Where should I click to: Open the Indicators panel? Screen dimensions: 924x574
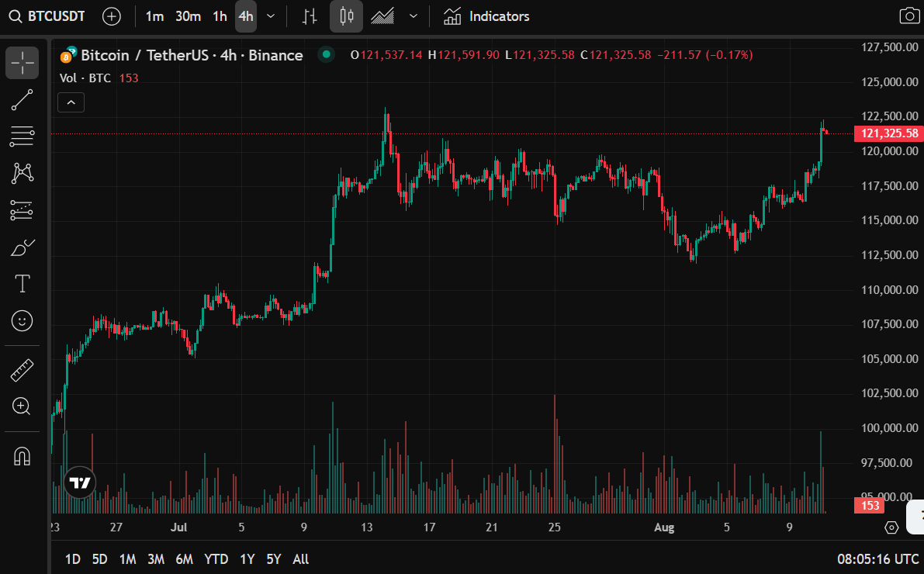point(486,16)
